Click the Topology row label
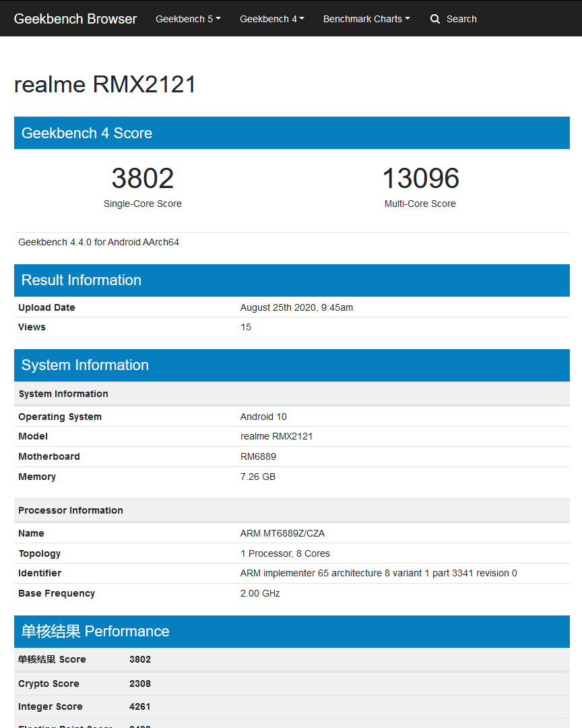Screen dimensions: 582x728 40,553
